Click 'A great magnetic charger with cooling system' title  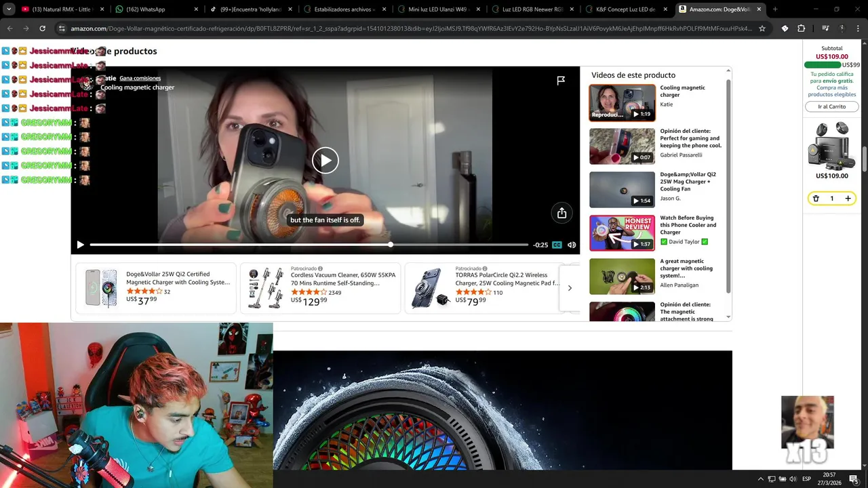point(686,268)
